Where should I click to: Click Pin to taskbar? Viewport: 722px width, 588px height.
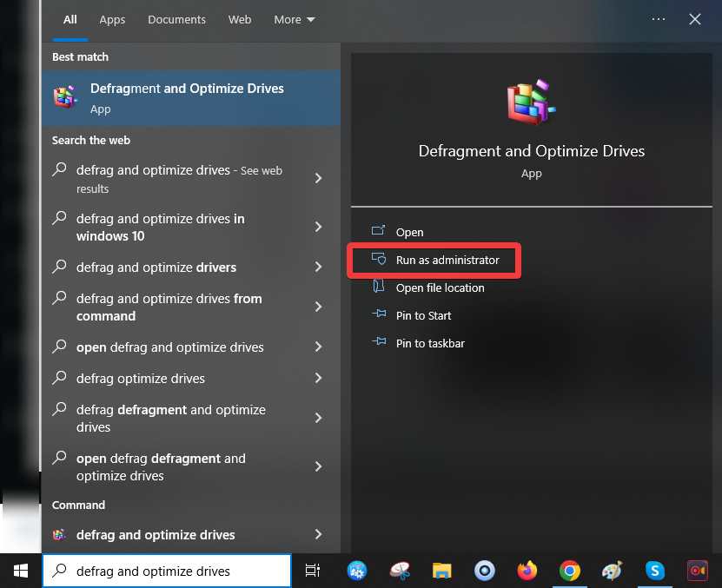[x=430, y=343]
